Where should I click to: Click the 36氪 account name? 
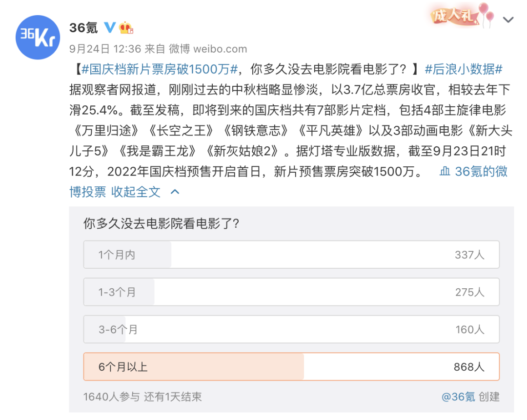(83, 27)
